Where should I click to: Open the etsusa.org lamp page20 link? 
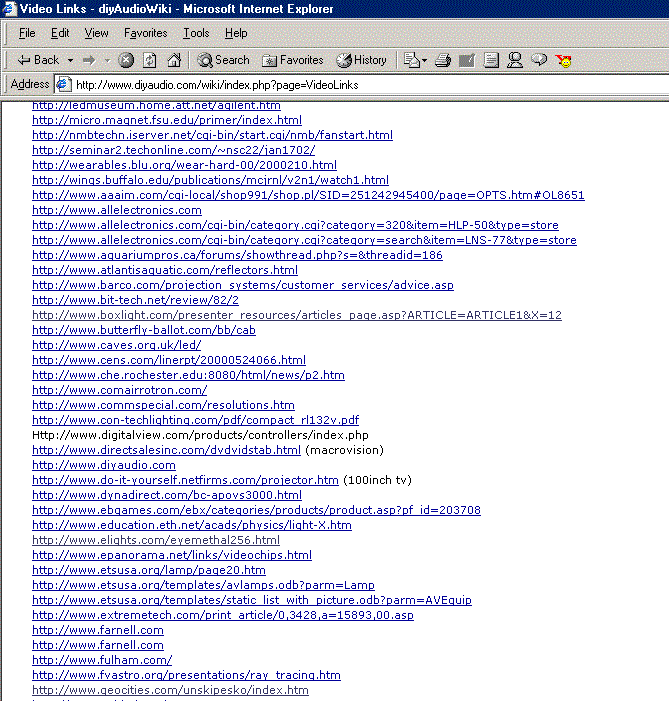click(149, 570)
